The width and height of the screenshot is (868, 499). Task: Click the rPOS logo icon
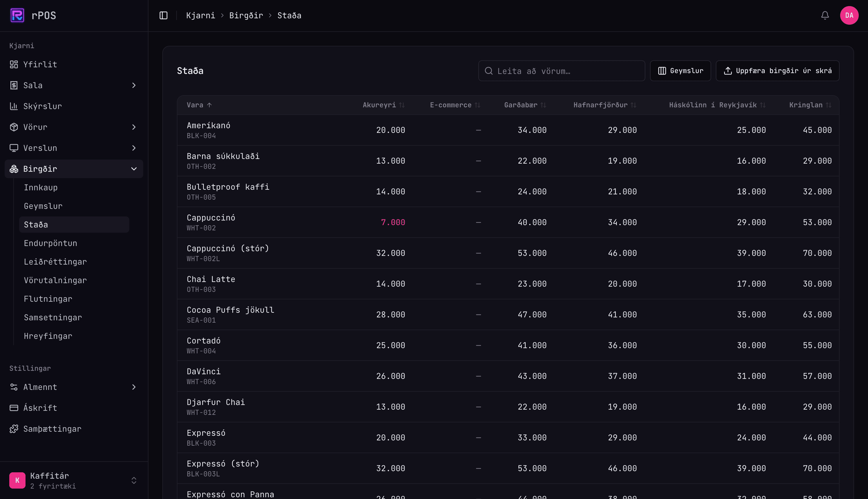pyautogui.click(x=17, y=15)
